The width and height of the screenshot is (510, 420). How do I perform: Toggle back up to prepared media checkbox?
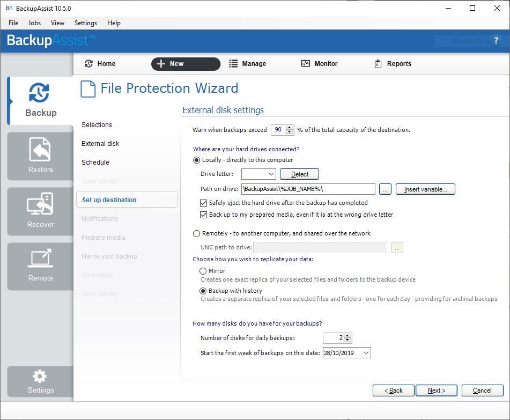pyautogui.click(x=204, y=215)
